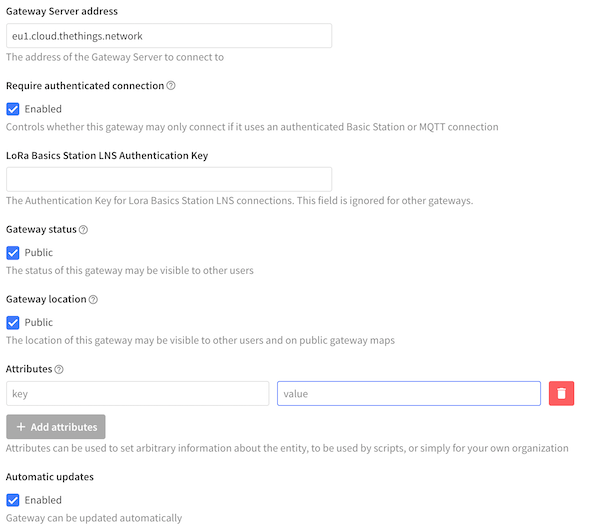The height and width of the screenshot is (530, 600).
Task: Select the attribute value field
Action: (x=409, y=393)
